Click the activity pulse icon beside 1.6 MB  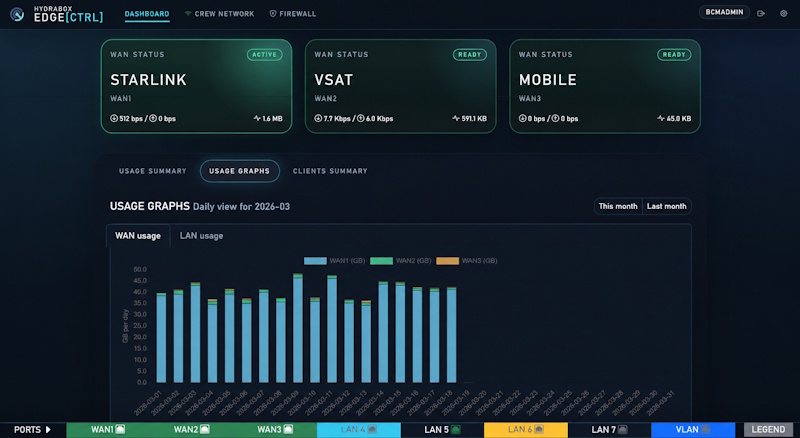(257, 118)
